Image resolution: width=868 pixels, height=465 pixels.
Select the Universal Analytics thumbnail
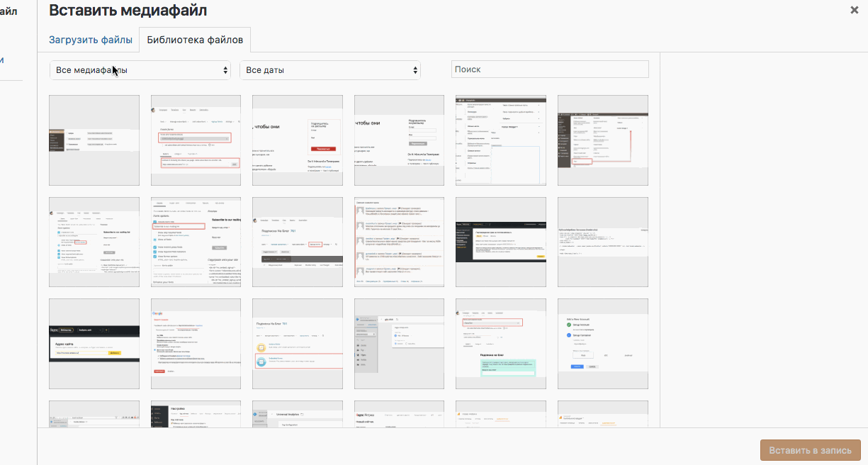click(x=298, y=414)
